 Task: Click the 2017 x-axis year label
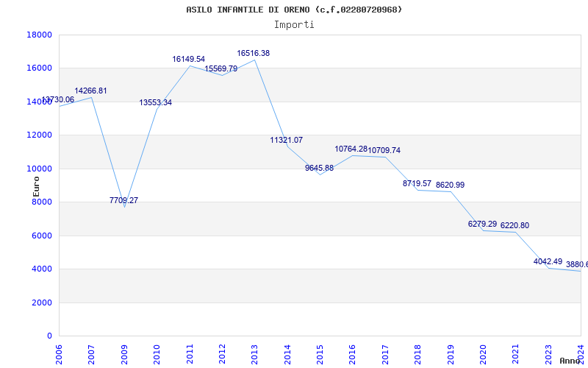click(385, 354)
